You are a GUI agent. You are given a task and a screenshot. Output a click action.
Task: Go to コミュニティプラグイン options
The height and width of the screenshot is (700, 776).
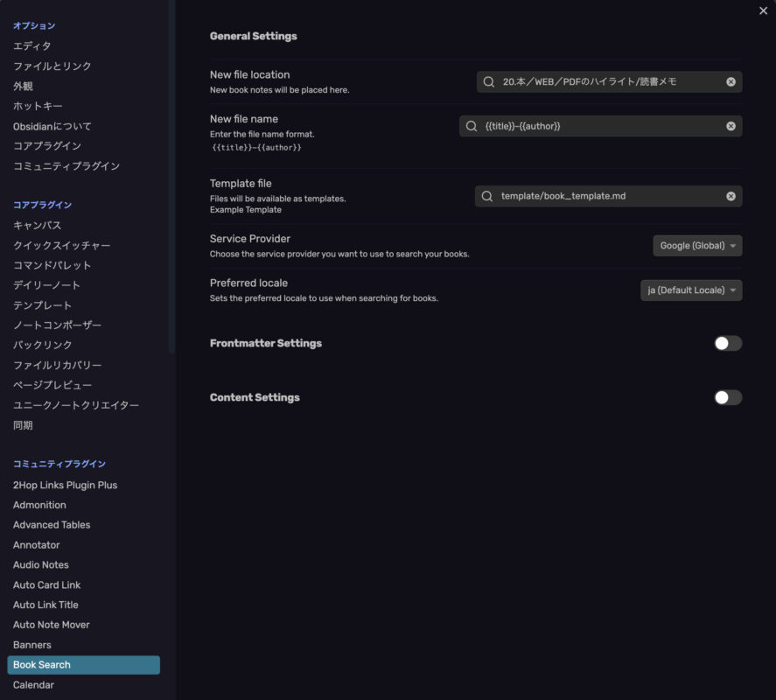pyautogui.click(x=66, y=166)
